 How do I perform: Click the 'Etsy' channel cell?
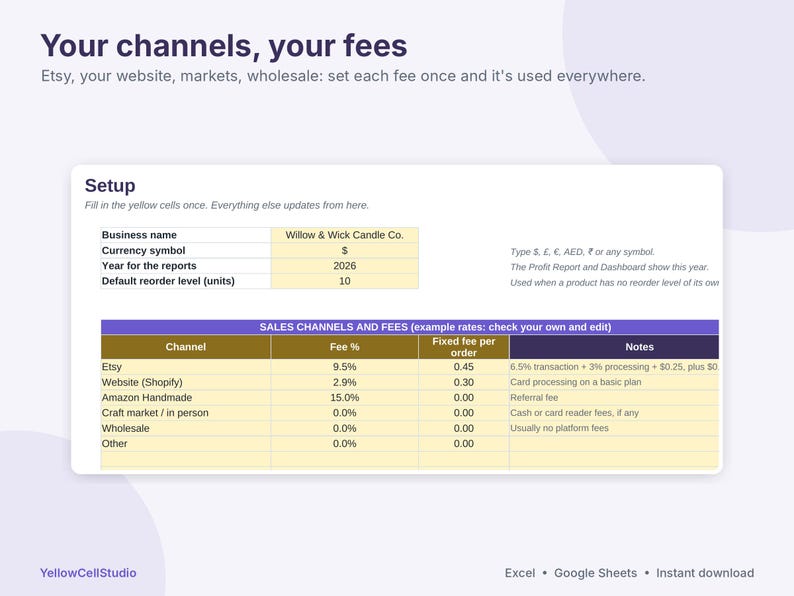[x=186, y=367]
